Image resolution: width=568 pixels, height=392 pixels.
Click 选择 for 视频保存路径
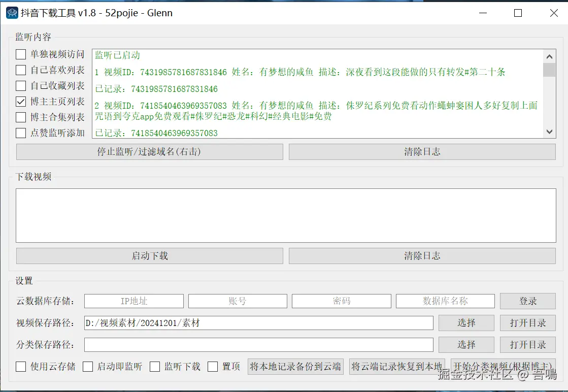pos(466,323)
